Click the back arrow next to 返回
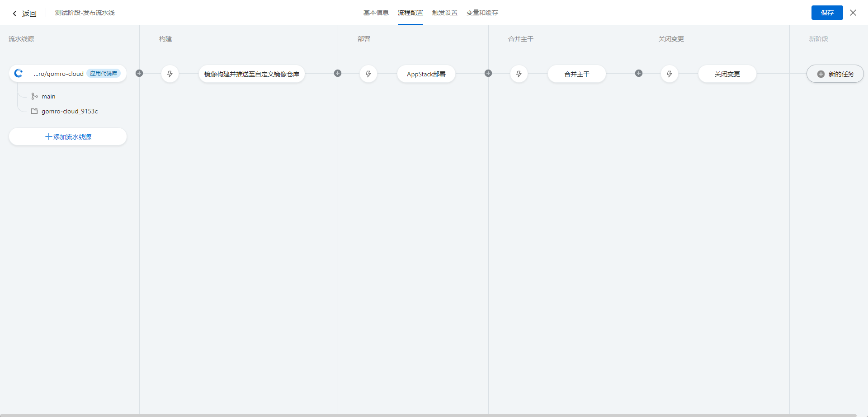The image size is (868, 417). pos(14,14)
